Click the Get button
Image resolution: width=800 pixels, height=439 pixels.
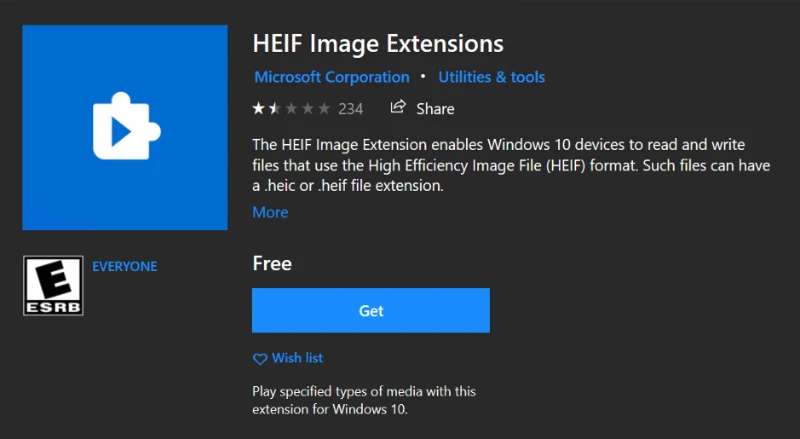pyautogui.click(x=371, y=310)
